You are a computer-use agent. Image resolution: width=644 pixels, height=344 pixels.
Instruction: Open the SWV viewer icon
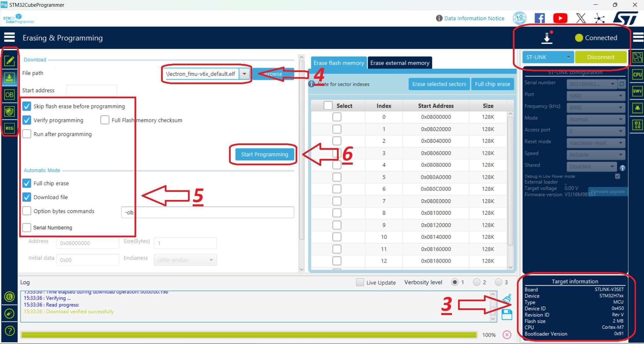tap(637, 91)
